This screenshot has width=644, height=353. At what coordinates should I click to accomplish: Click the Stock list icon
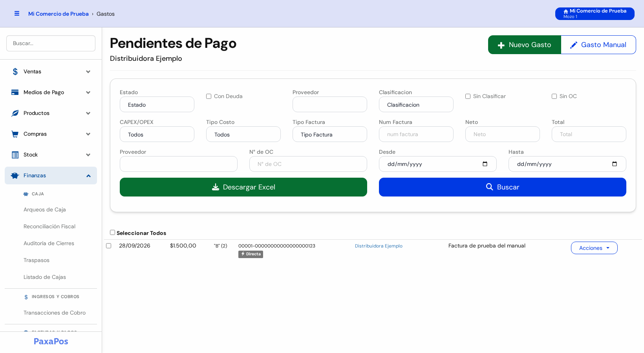pos(15,155)
